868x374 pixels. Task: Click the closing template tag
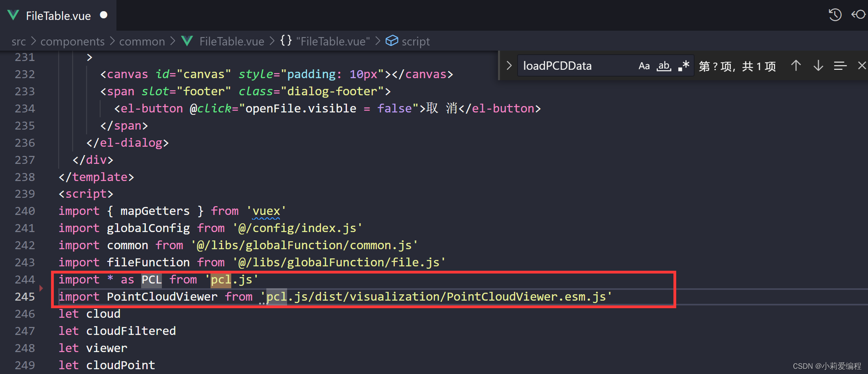pyautogui.click(x=96, y=177)
